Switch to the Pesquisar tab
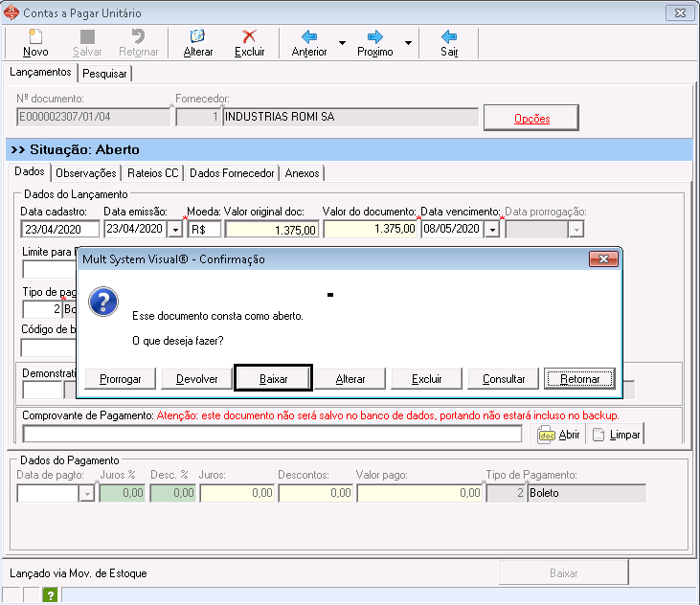 [x=105, y=74]
